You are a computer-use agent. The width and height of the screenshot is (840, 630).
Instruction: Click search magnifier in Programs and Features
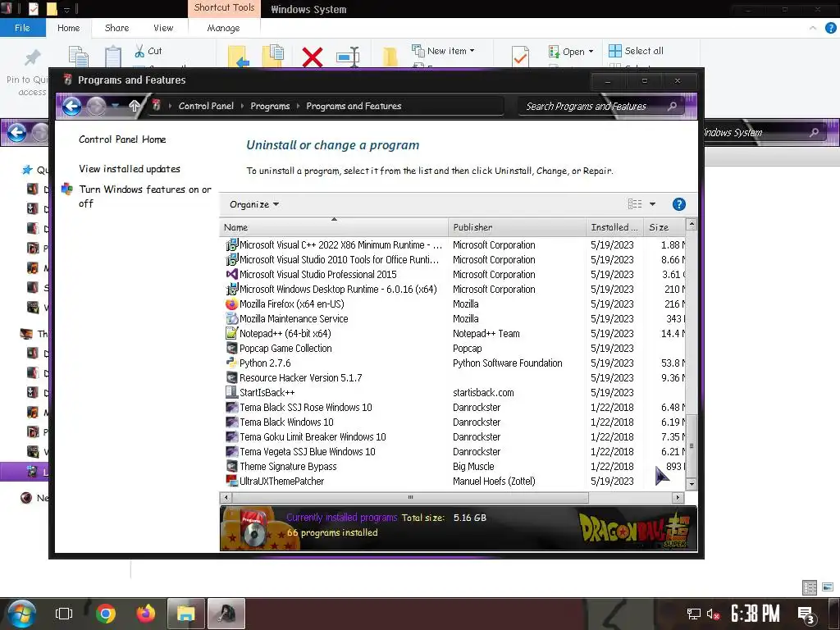click(x=673, y=106)
